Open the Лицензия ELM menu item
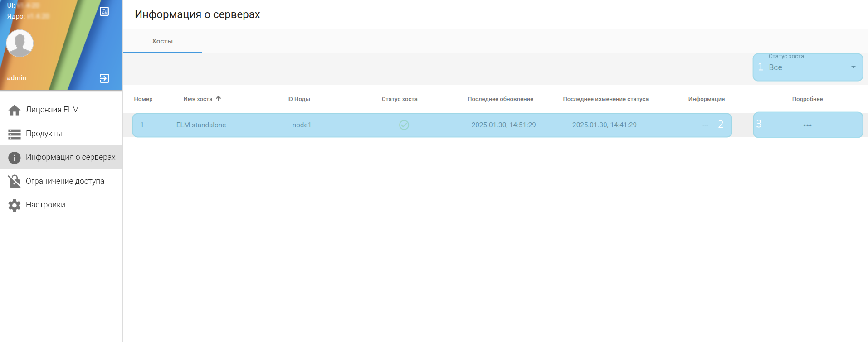Image resolution: width=868 pixels, height=342 pixels. pos(61,110)
